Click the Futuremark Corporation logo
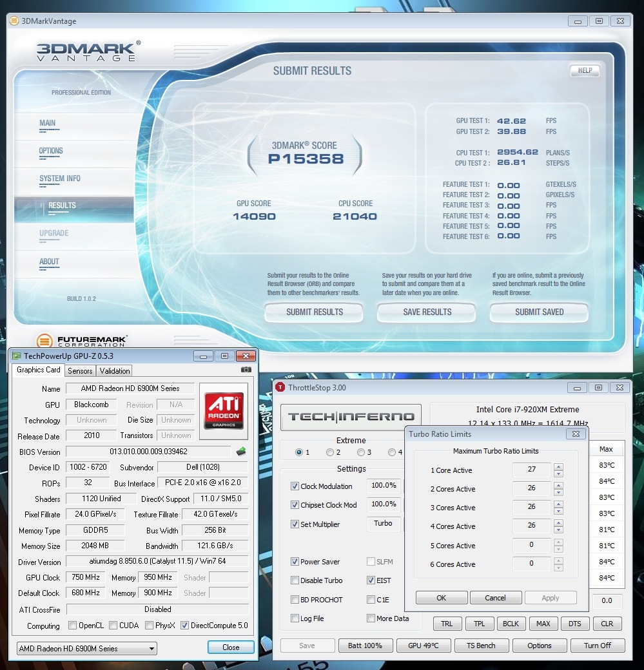 pyautogui.click(x=83, y=341)
